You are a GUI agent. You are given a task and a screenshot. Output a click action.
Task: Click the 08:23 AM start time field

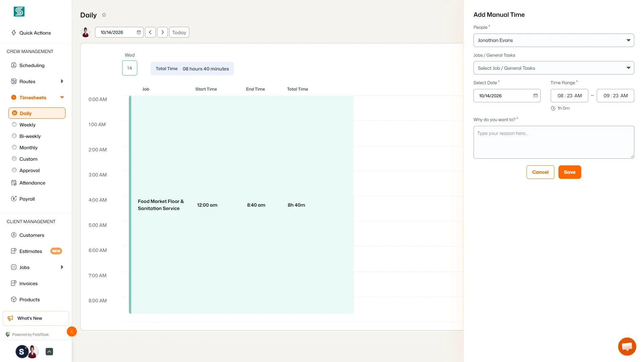[x=569, y=96]
